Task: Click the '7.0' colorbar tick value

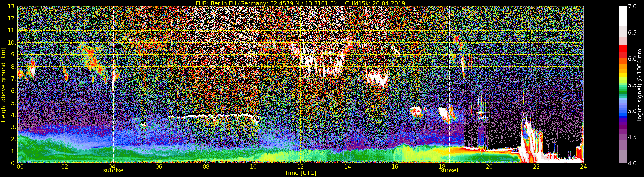Action: (632, 6)
